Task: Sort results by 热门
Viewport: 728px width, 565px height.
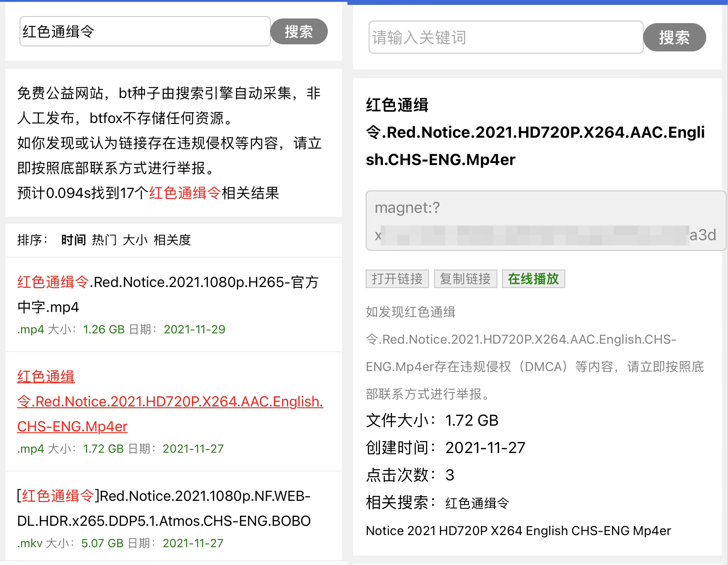Action: pyautogui.click(x=104, y=240)
